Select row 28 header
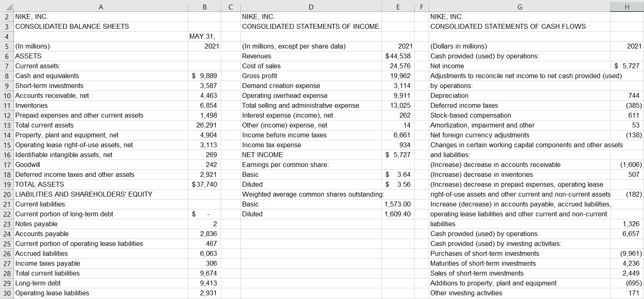The width and height of the screenshot is (644, 299). tap(7, 273)
